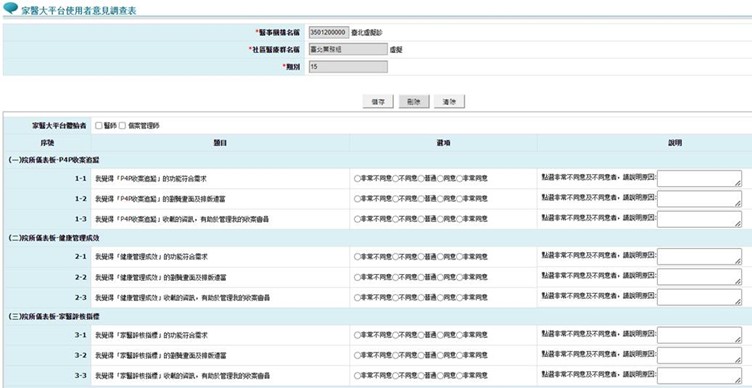Screen dimensions: 752x388
Task: Click the 儲存 button
Action: 378,102
